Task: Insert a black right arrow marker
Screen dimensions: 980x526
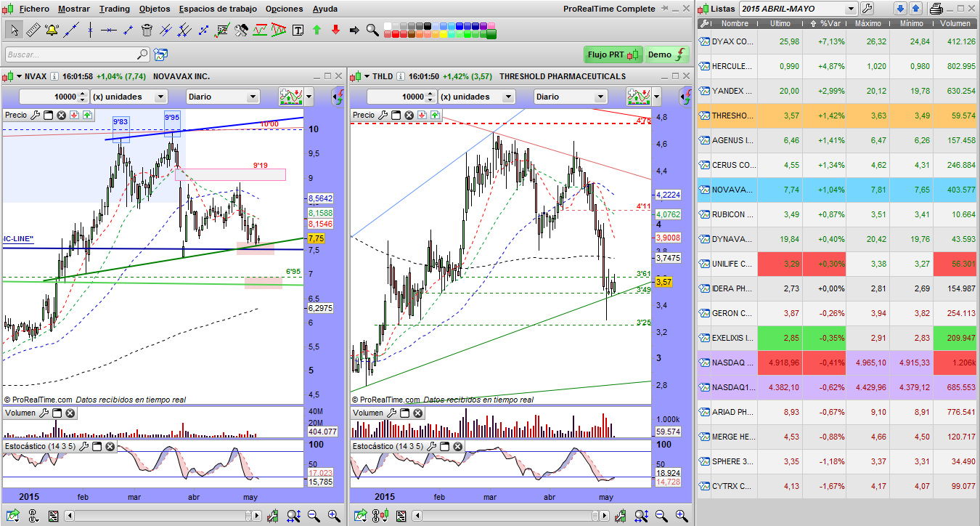Action: coord(354,31)
